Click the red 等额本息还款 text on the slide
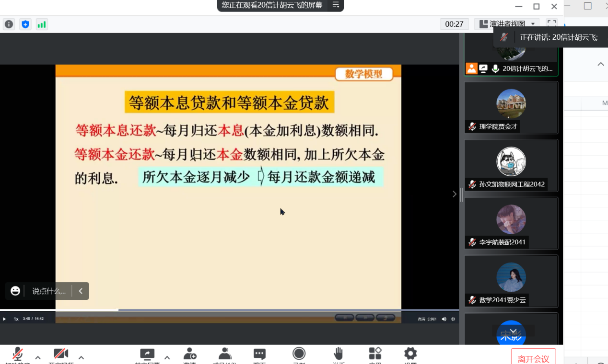 pyautogui.click(x=116, y=130)
